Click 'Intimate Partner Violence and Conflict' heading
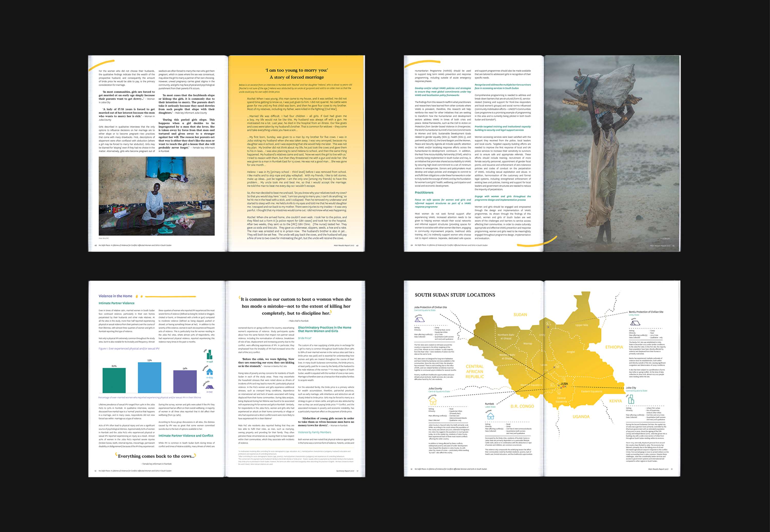The height and width of the screenshot is (532, 770). [186, 436]
